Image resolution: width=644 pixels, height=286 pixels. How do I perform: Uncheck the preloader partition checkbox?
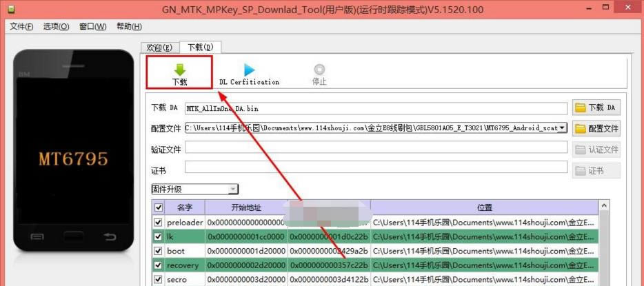coord(159,223)
